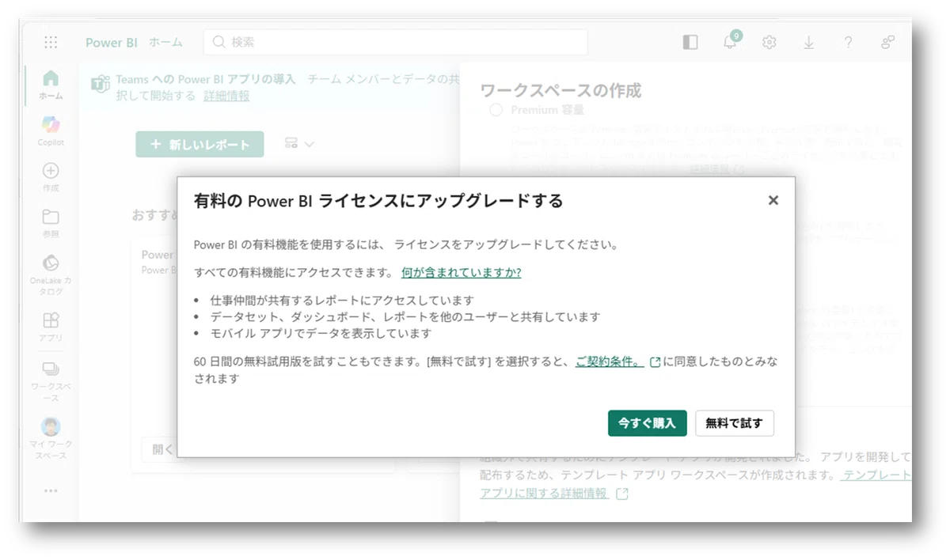Click the Teams icon in the banner

tap(100, 85)
